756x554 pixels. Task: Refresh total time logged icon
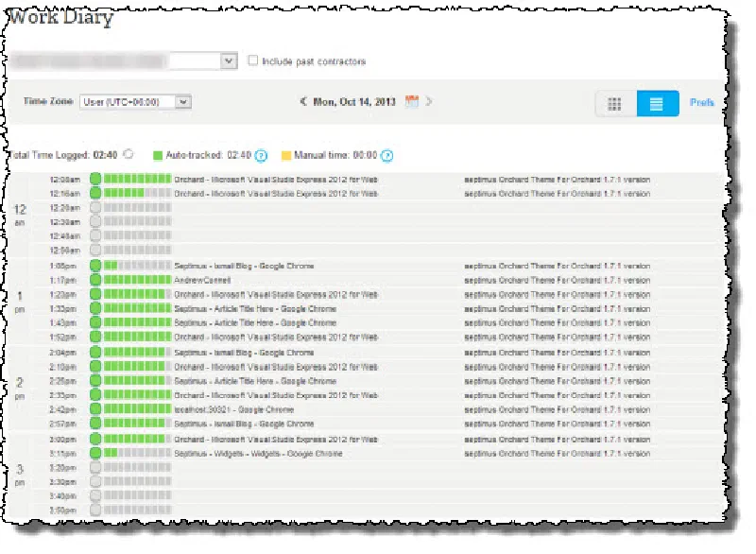click(129, 154)
